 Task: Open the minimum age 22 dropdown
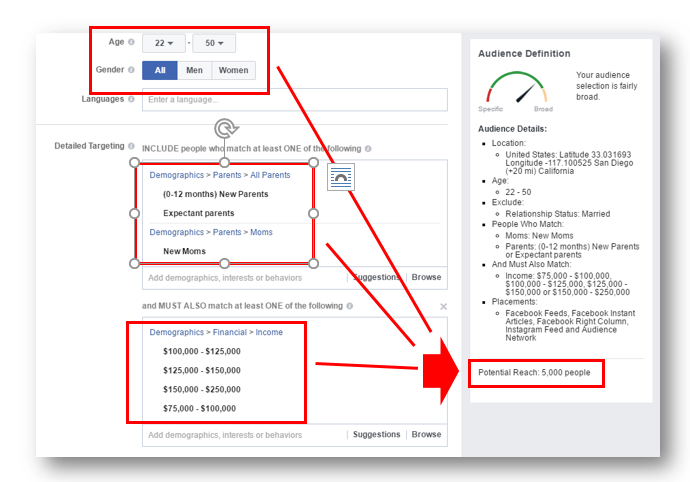point(164,43)
